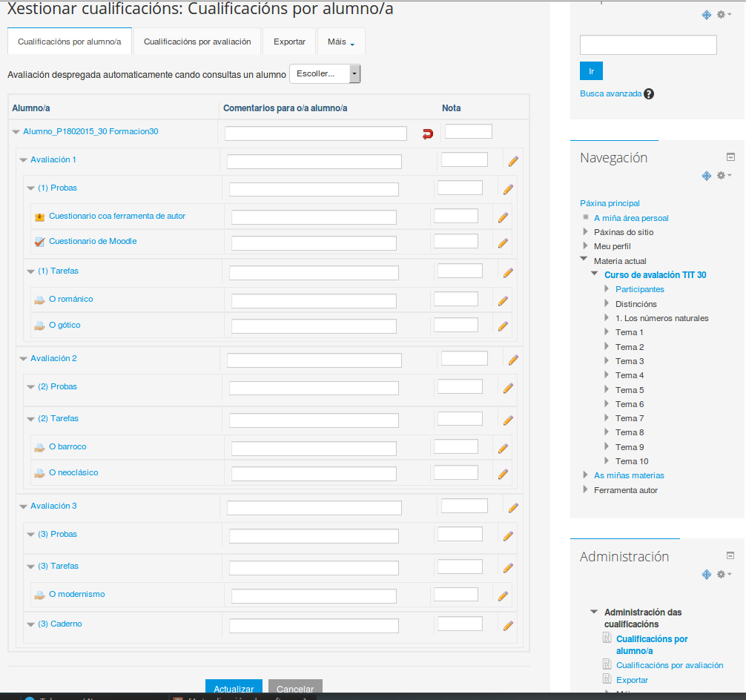Collapse the (1) Probas category arrow
The image size is (746, 700).
(30, 188)
